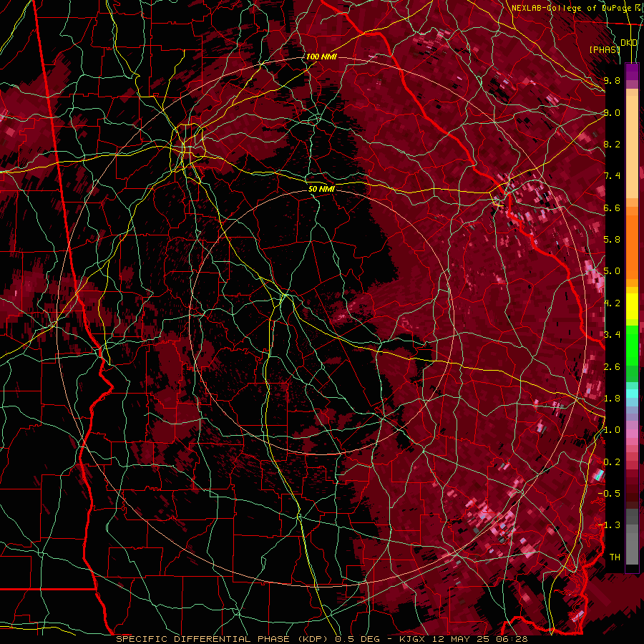Click the 1.0 value on the color scale

tap(612, 430)
